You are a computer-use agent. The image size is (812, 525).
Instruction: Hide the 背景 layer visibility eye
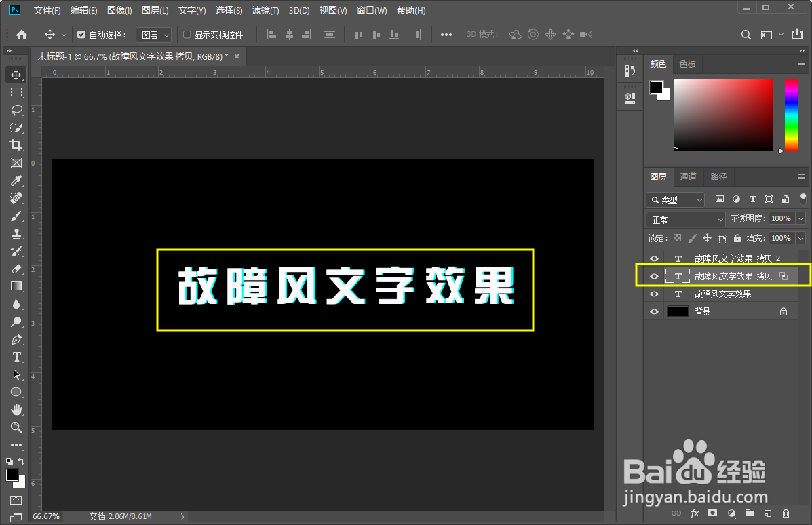click(x=653, y=311)
